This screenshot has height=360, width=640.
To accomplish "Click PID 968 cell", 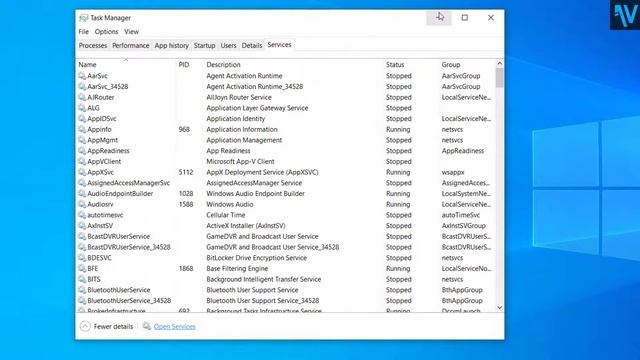I will pyautogui.click(x=184, y=129).
